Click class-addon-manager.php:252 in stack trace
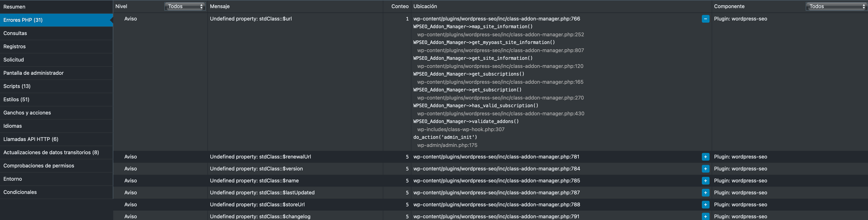 click(501, 34)
